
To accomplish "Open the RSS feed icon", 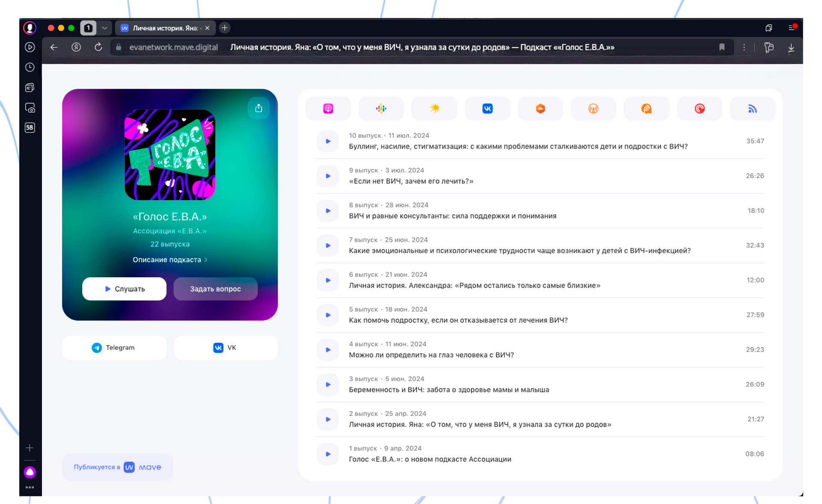I will point(752,109).
